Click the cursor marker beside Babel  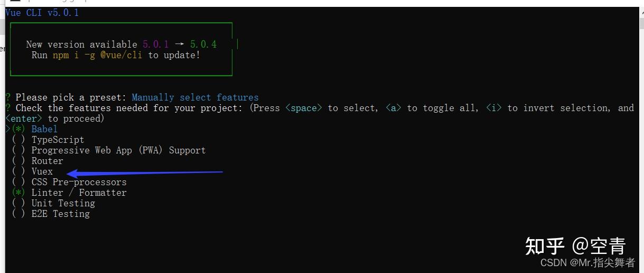pyautogui.click(x=7, y=129)
